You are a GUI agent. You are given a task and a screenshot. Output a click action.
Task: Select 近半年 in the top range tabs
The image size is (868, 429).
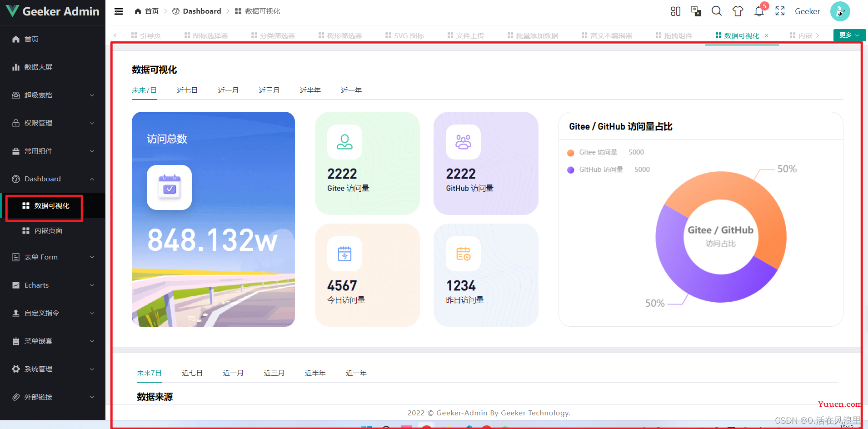click(310, 90)
